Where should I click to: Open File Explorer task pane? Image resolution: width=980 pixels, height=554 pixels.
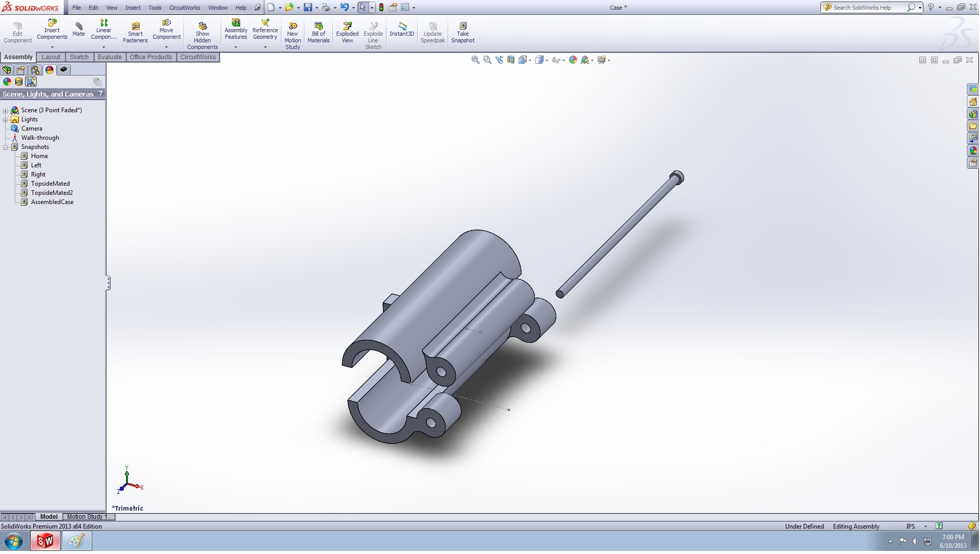[973, 127]
